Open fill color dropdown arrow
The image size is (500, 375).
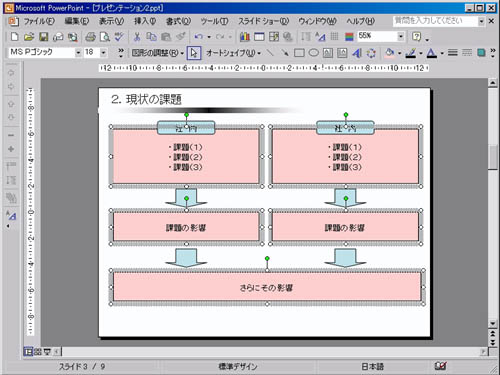pyautogui.click(x=399, y=53)
